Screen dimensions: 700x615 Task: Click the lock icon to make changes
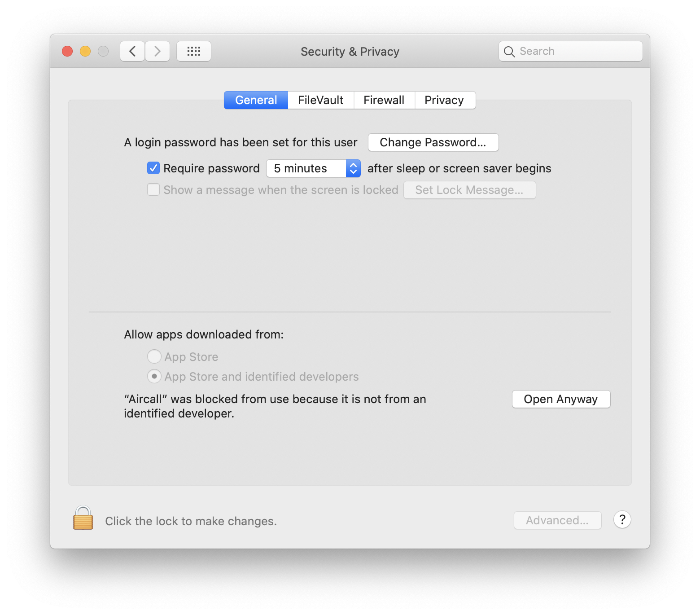click(x=83, y=518)
